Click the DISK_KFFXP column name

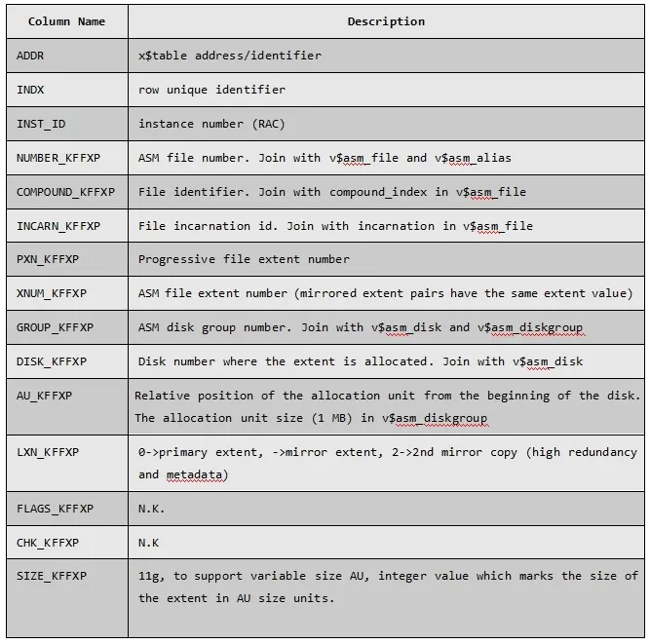coord(52,361)
